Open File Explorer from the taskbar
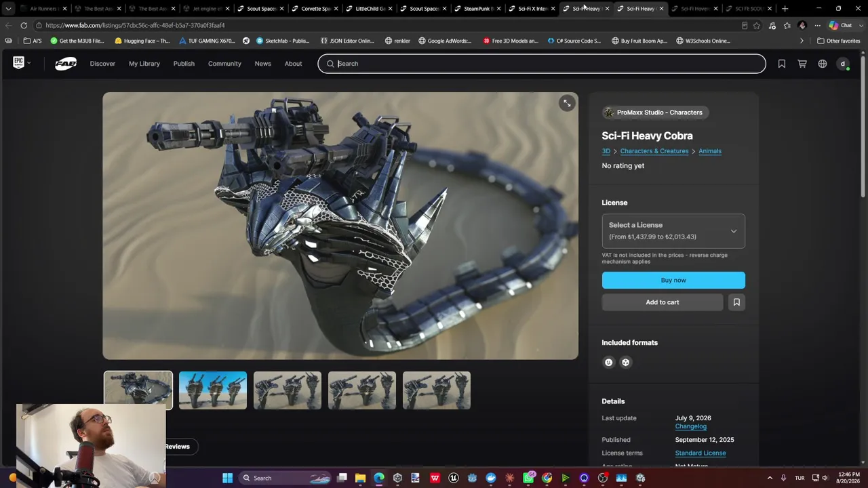Screen dimensions: 868x488 pos(360,478)
